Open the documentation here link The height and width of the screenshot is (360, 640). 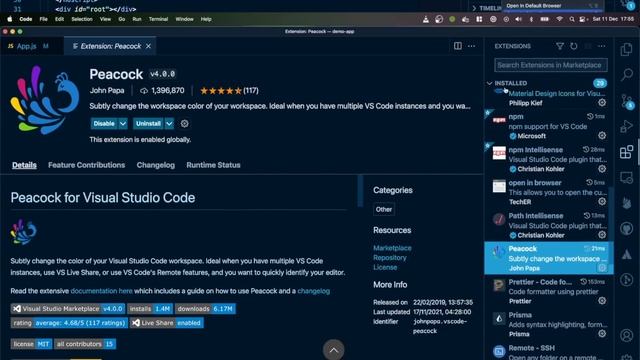pyautogui.click(x=102, y=291)
